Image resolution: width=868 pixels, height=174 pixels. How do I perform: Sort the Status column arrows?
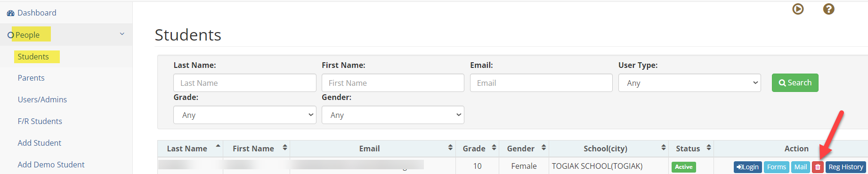709,148
